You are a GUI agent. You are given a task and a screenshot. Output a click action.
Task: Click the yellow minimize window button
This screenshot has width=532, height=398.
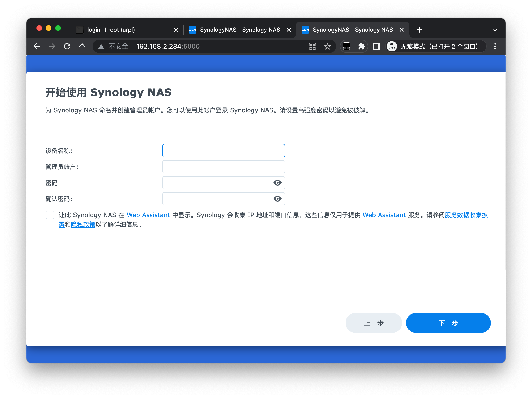[49, 28]
